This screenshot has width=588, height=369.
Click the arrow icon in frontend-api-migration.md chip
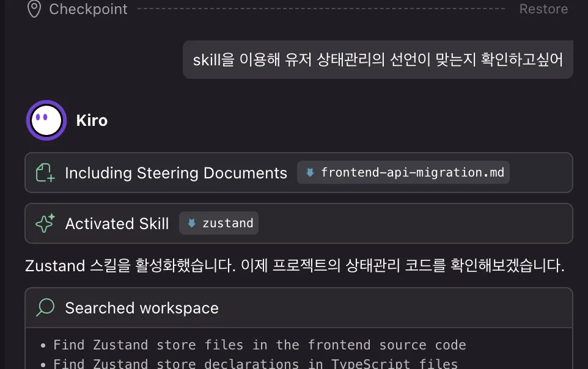pyautogui.click(x=310, y=172)
